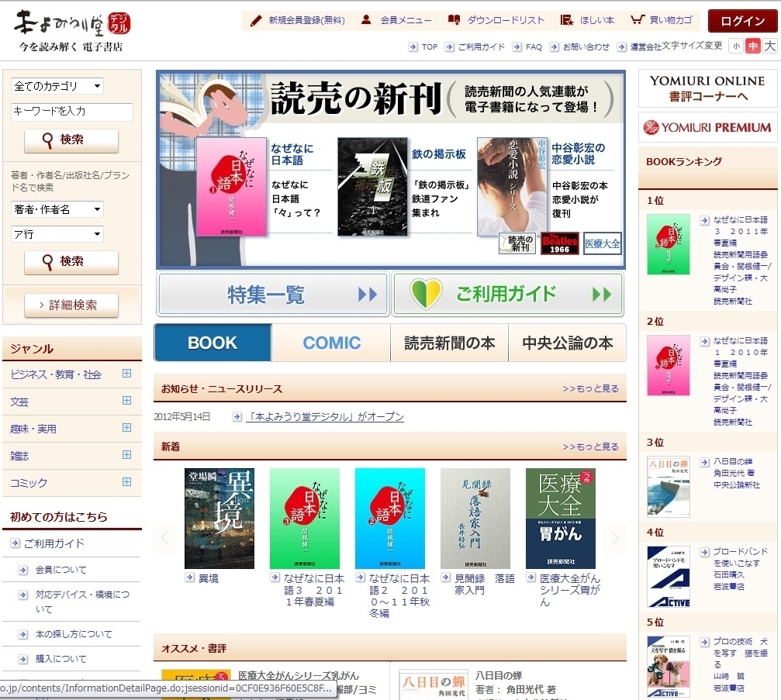
Task: Click the YOMIURI PREMIUM logo banner
Action: [x=707, y=127]
